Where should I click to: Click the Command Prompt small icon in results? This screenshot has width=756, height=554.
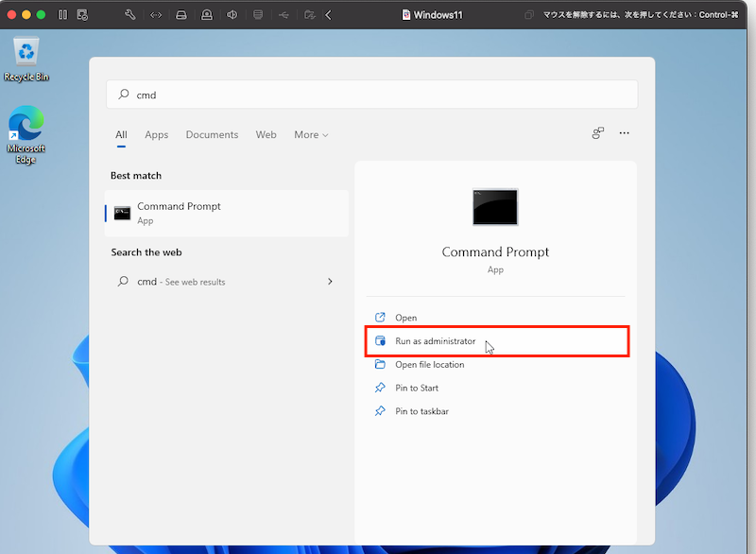tap(123, 213)
